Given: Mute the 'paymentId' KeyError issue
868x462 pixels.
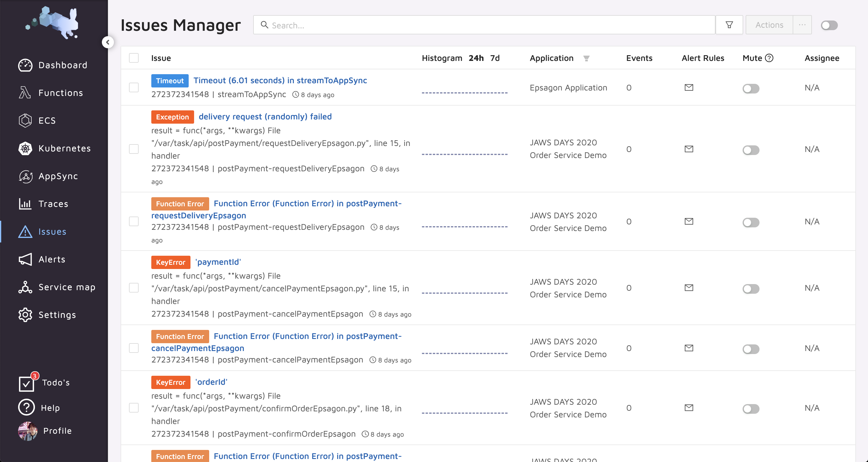Looking at the screenshot, I should coord(751,289).
